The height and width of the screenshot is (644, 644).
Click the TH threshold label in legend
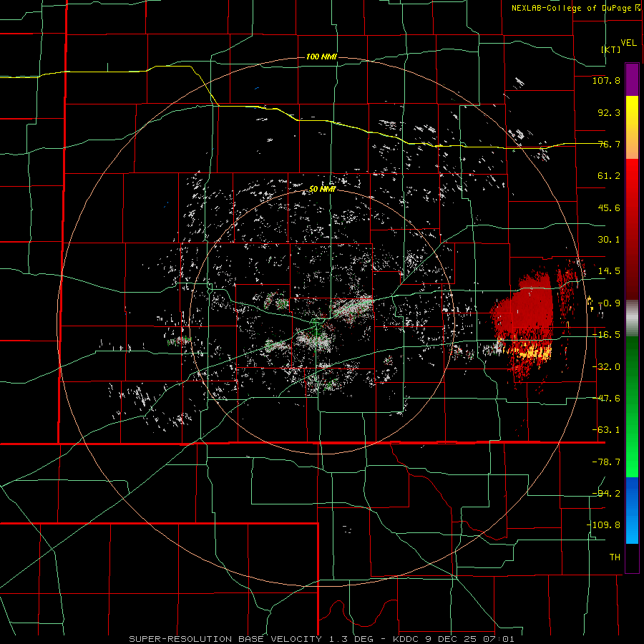point(615,557)
